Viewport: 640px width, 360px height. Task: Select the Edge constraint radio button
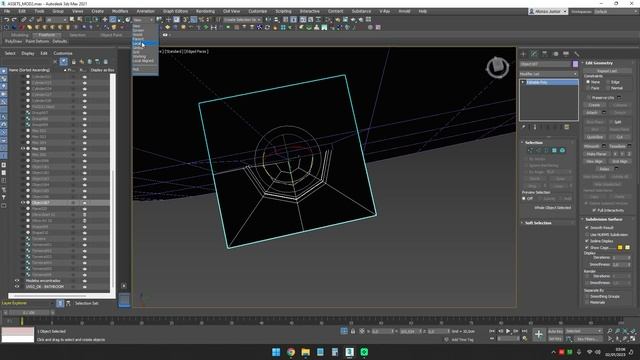coord(608,82)
